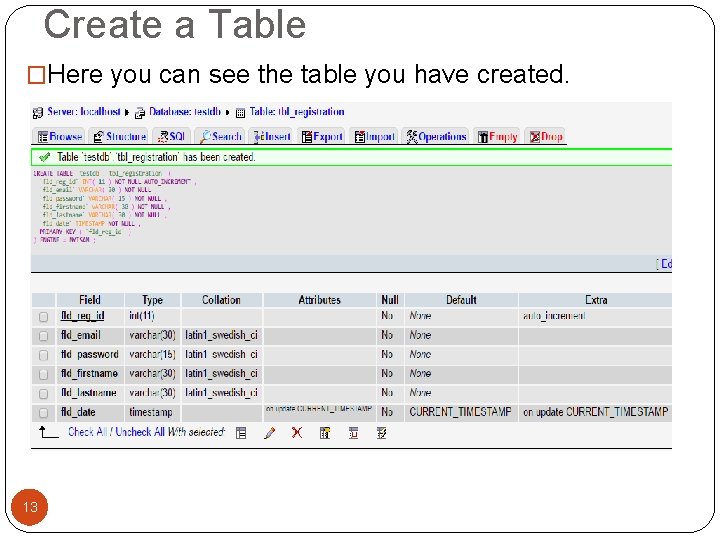Viewport: 720px width, 540px height.
Task: Click the Database: testdb breadcrumb link
Action: [x=185, y=112]
